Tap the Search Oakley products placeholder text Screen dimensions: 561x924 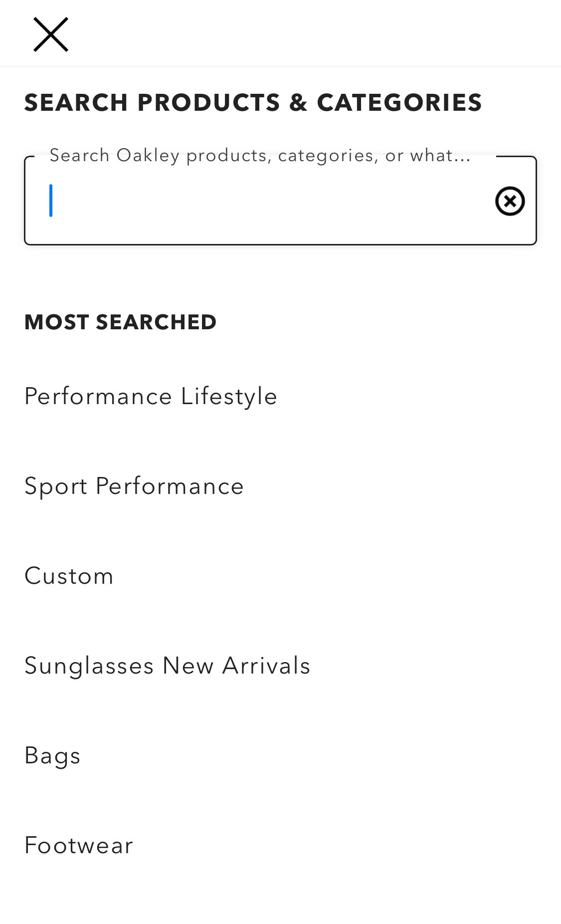(x=260, y=155)
